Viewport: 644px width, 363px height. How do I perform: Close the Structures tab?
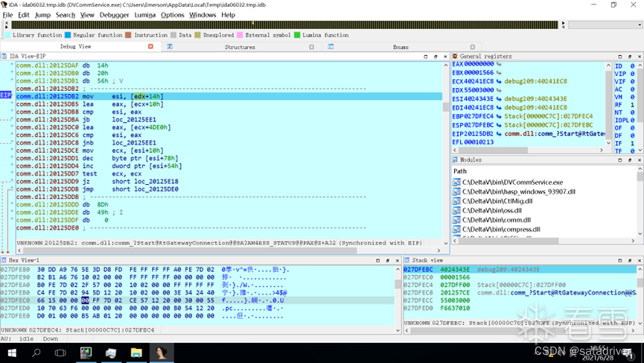[x=312, y=47]
